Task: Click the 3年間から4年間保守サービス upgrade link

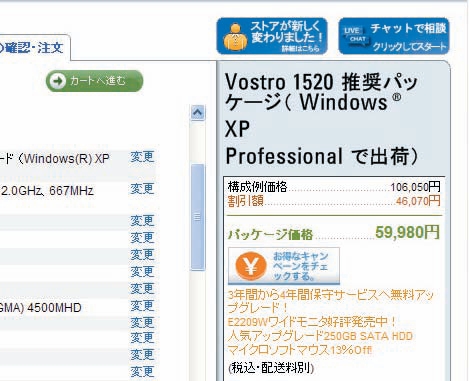Action: [331, 301]
